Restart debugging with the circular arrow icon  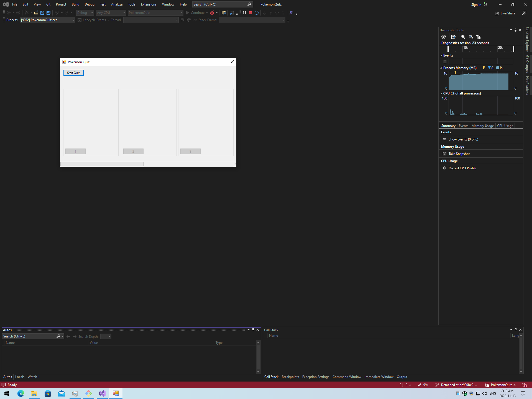coord(257,13)
